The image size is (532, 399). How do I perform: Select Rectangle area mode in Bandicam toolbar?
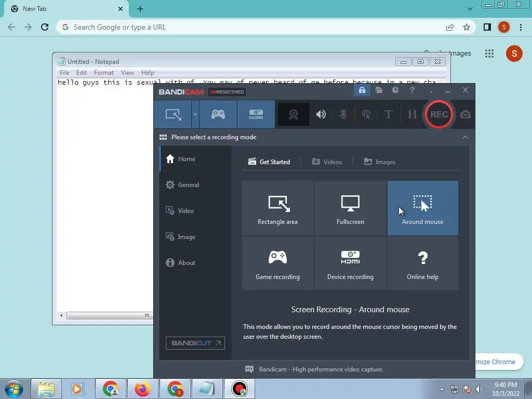[x=173, y=114]
